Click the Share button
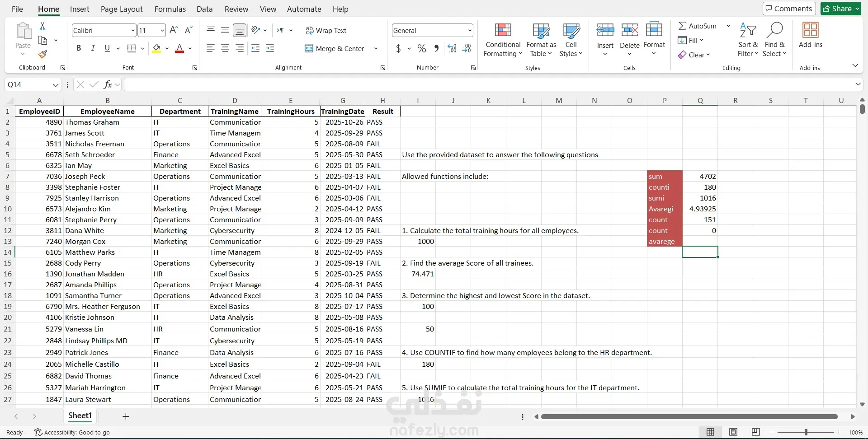 coord(841,9)
